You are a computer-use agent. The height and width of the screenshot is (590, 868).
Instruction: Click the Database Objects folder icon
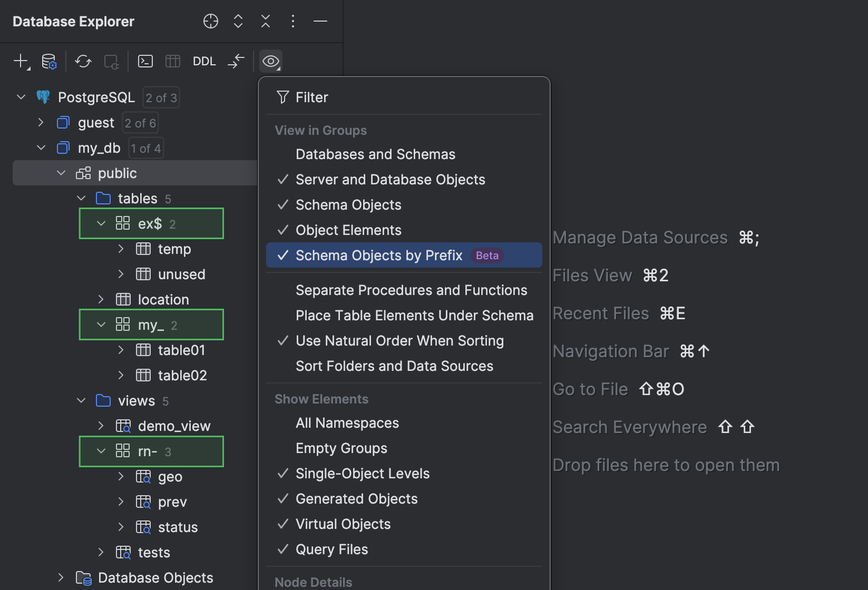(x=83, y=578)
